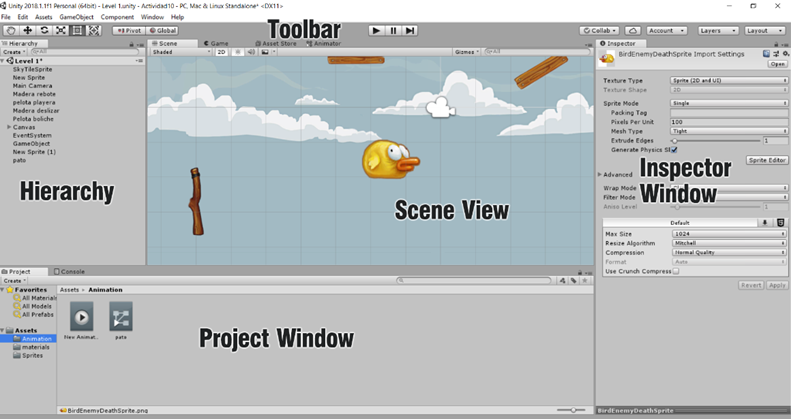
Task: Click the favorite star icon in Project toolbar
Action: [585, 280]
